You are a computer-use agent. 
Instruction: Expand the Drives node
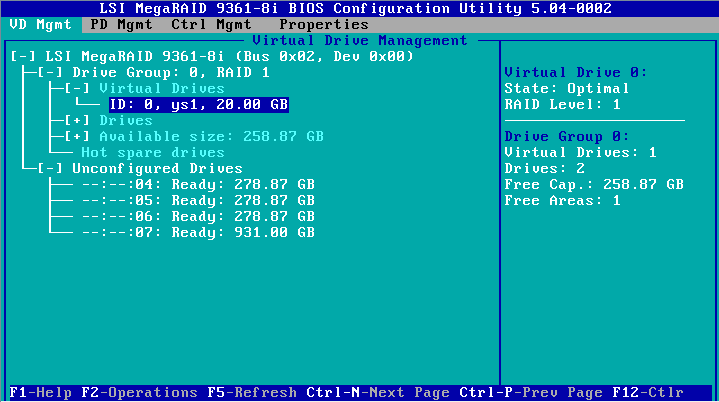click(x=77, y=121)
